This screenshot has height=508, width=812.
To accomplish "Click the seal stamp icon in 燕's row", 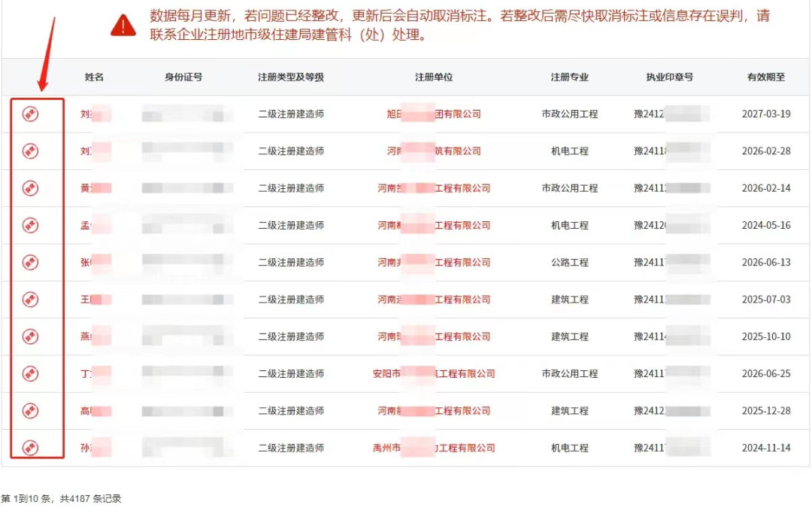I will [x=31, y=336].
